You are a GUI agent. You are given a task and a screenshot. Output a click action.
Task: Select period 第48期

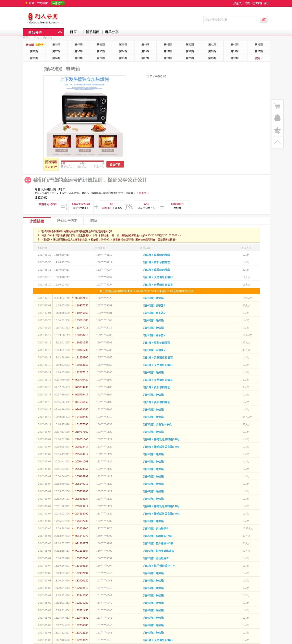coord(56,45)
